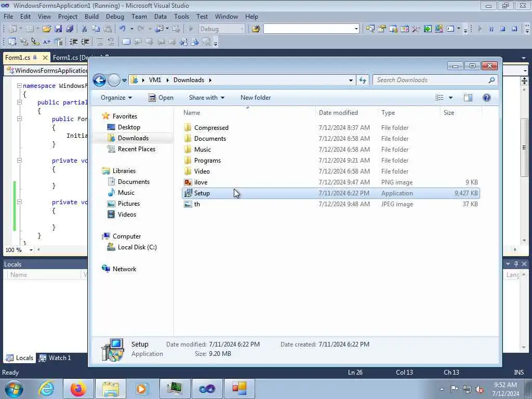Open the Properties Window toolbar icon
Viewport: 532px width, 399px height.
tap(382, 29)
